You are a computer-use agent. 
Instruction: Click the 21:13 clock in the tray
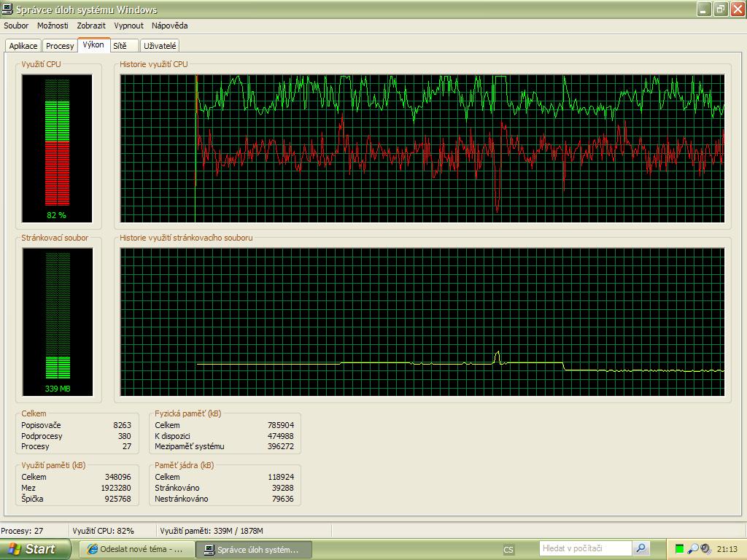pos(727,549)
